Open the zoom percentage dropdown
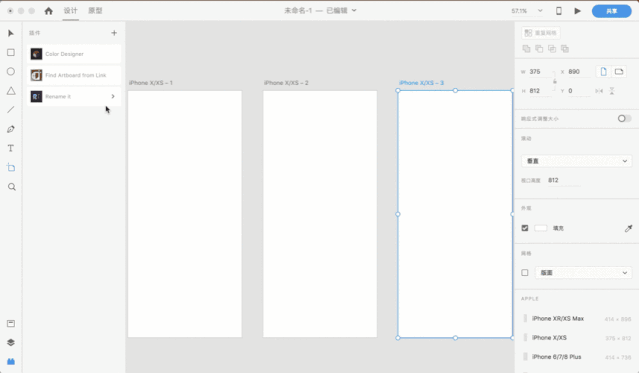This screenshot has height=373, width=639. click(x=540, y=11)
